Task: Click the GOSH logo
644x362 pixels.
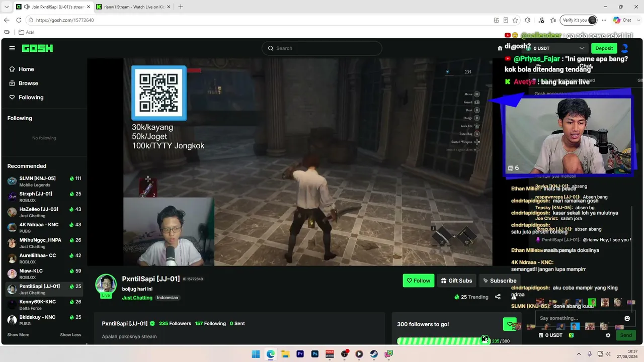Action: [x=37, y=48]
